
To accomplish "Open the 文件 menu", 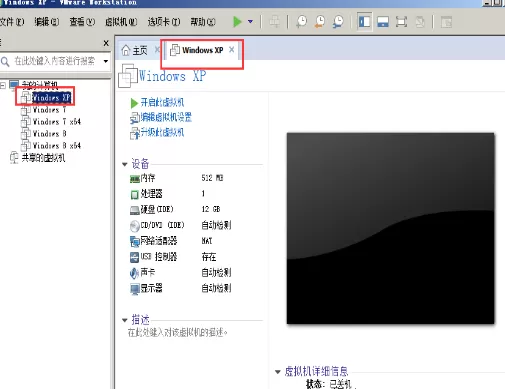I will point(11,22).
